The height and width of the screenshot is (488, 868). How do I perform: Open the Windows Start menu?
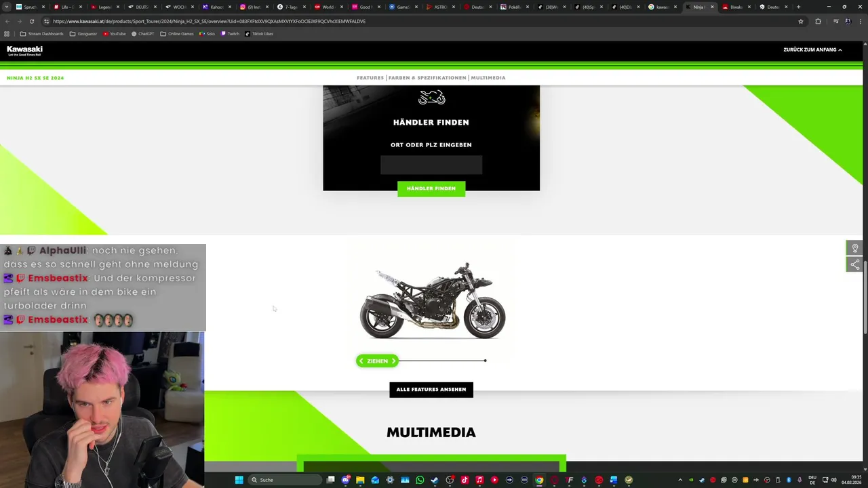239,480
